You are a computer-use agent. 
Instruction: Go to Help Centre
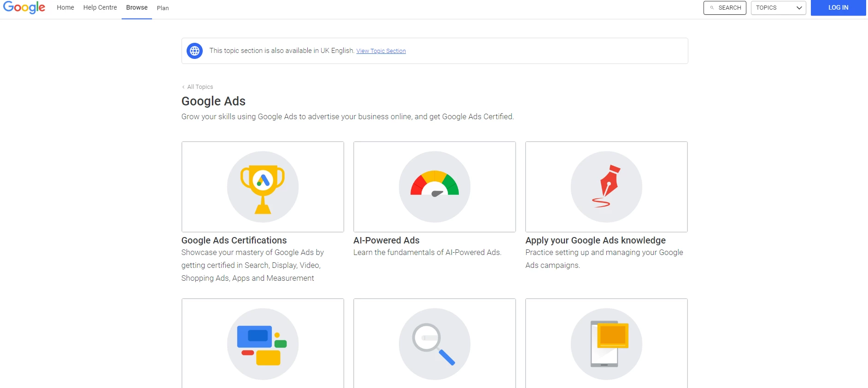pyautogui.click(x=100, y=8)
